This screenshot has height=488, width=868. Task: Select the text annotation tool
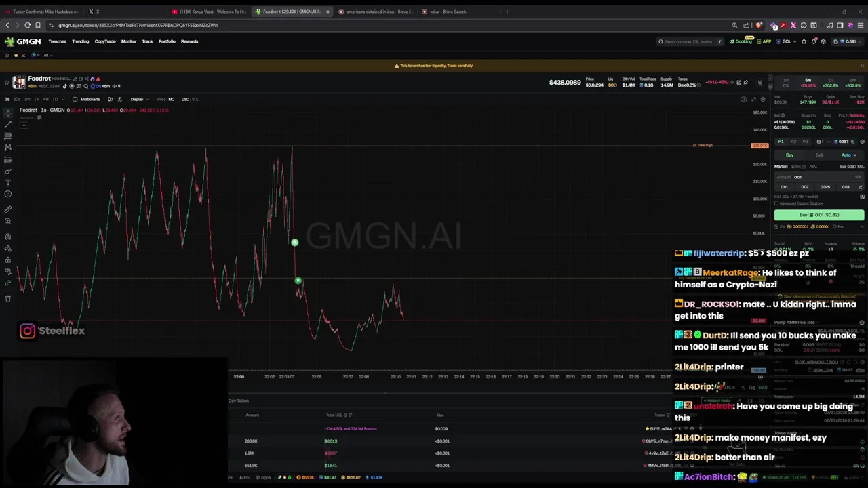coord(7,182)
